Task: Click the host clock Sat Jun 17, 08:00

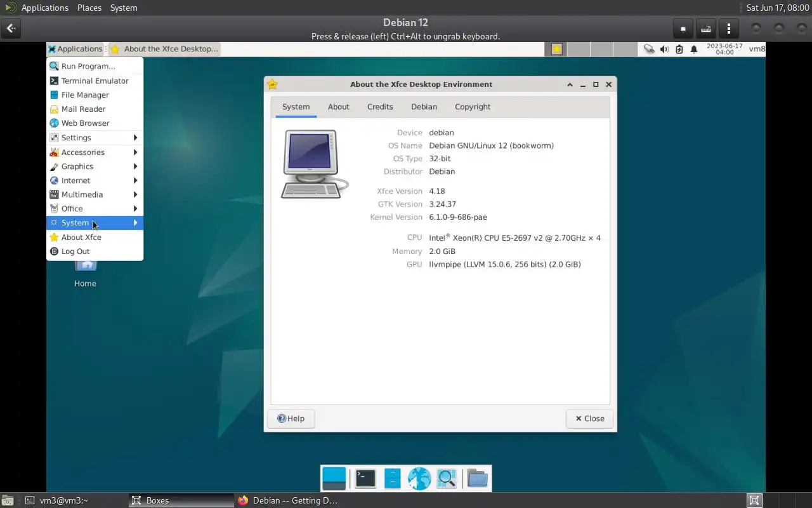Action: pyautogui.click(x=778, y=8)
